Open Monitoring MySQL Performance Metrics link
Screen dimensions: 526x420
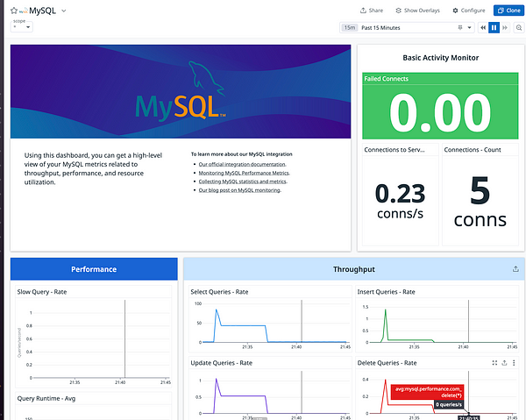[x=244, y=173]
